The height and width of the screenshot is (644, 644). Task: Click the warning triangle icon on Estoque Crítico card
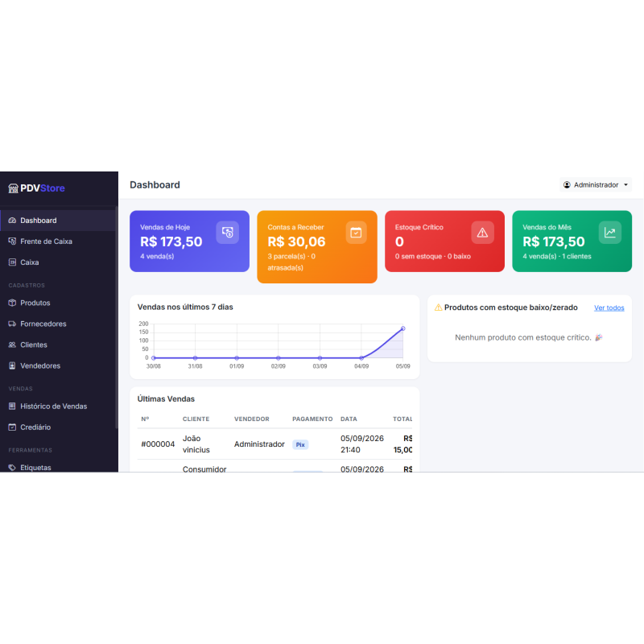click(482, 233)
